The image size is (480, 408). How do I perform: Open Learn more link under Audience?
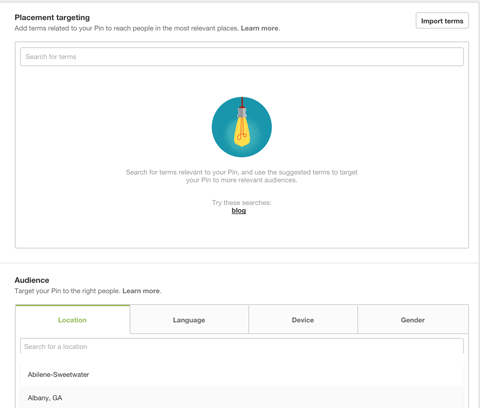tap(142, 291)
